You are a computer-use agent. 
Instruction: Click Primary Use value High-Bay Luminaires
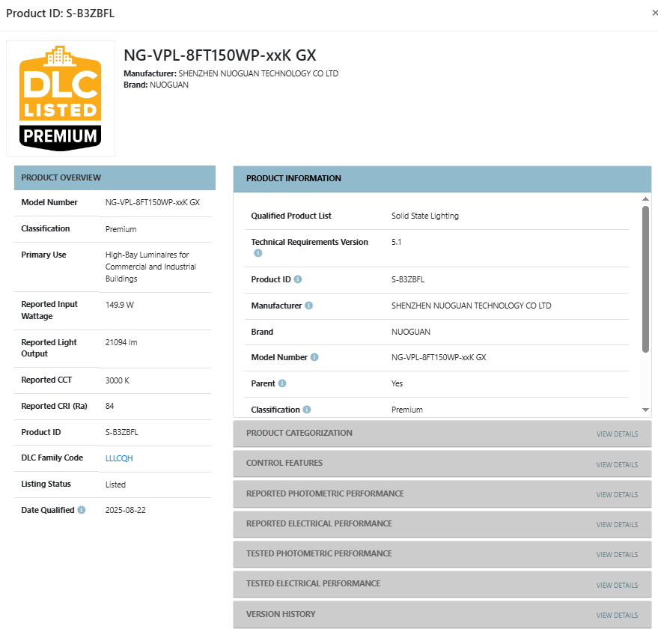(x=150, y=267)
